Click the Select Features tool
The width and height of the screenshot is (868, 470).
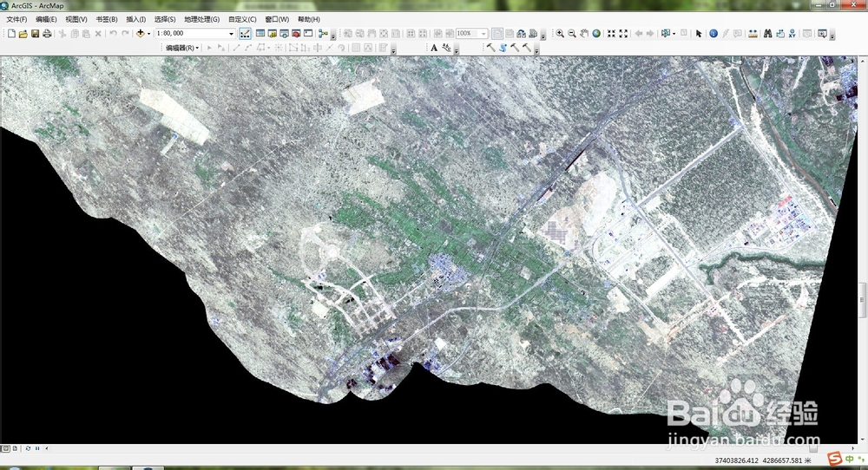[x=666, y=34]
